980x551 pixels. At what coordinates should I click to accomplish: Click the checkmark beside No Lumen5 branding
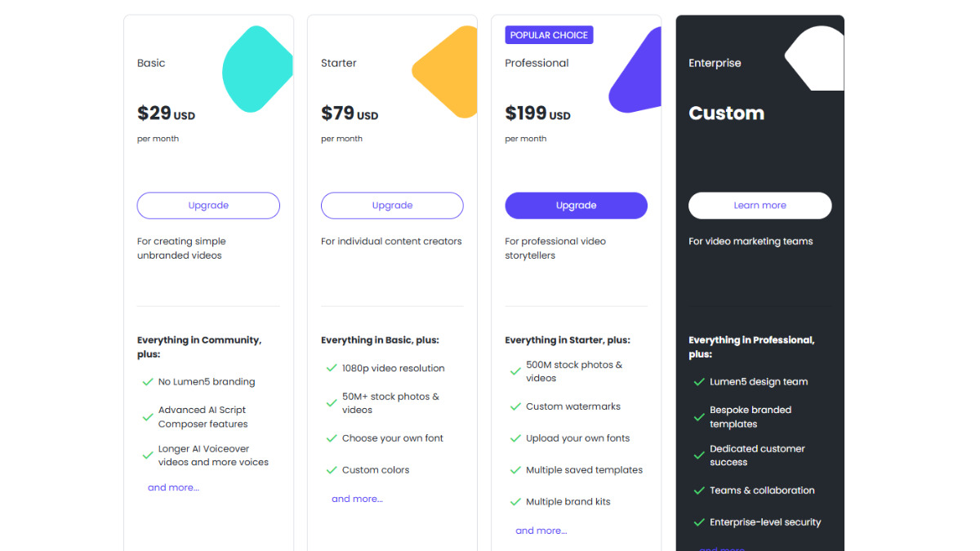point(148,382)
